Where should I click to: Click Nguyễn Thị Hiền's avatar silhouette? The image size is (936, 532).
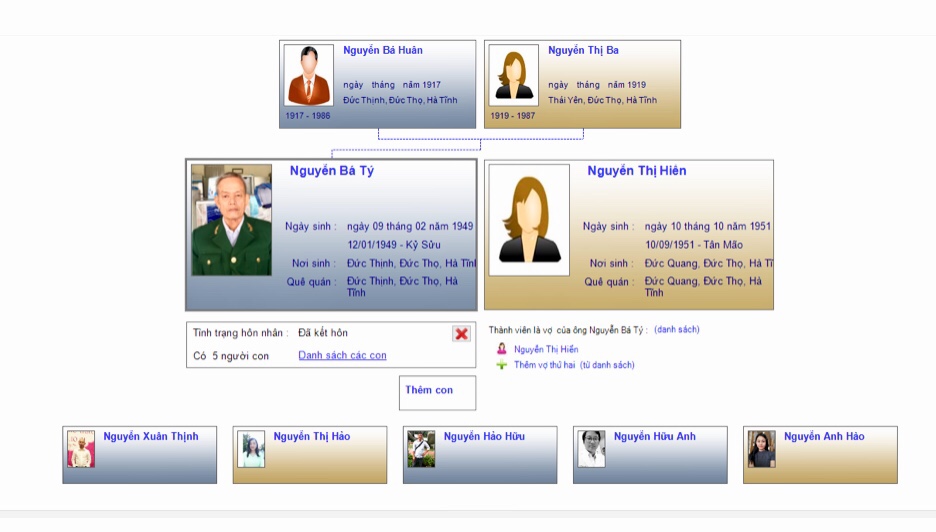tap(529, 220)
